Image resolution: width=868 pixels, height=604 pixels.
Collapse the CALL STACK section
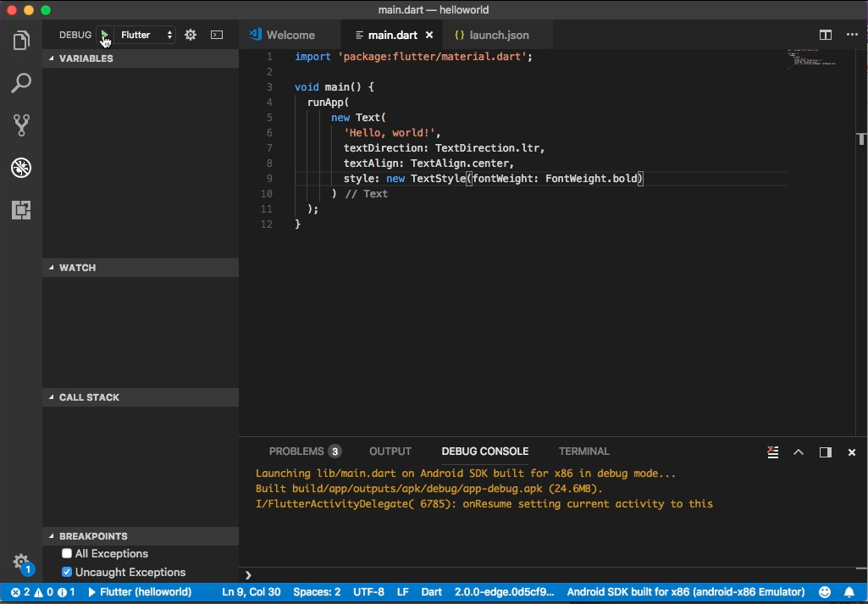click(141, 397)
